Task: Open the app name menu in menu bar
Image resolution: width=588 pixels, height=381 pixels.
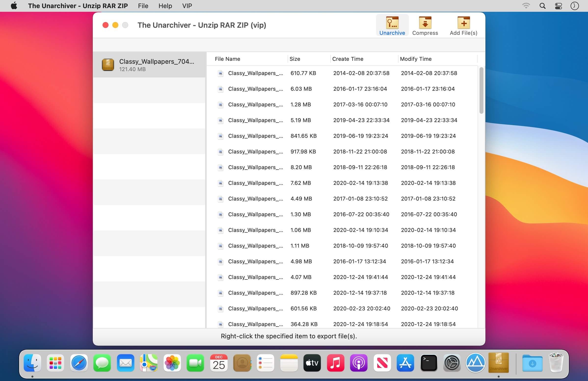Action: (x=78, y=6)
